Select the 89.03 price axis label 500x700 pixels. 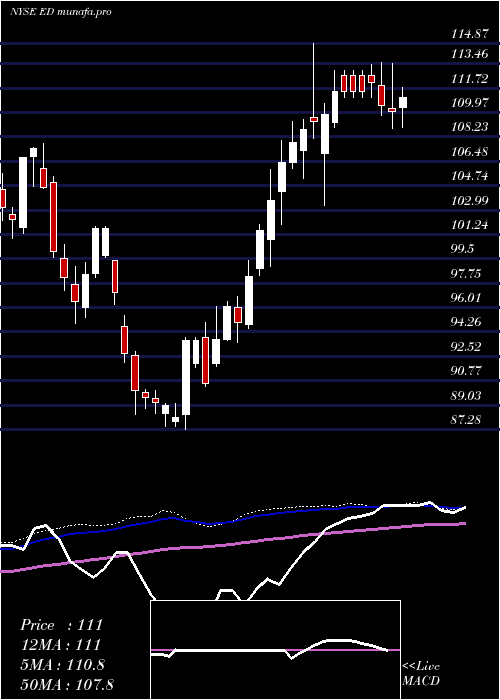coord(465,395)
